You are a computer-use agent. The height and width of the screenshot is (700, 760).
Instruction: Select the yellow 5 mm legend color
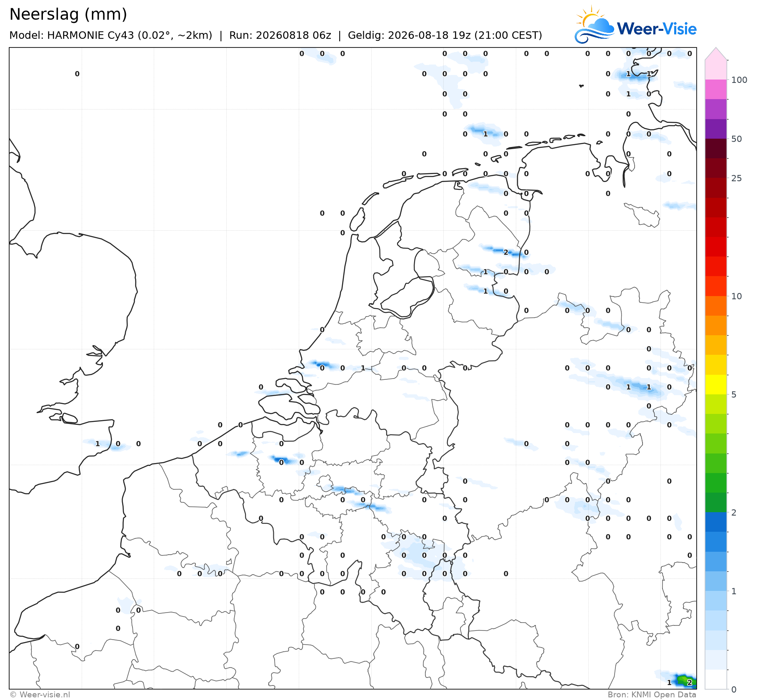click(x=716, y=384)
